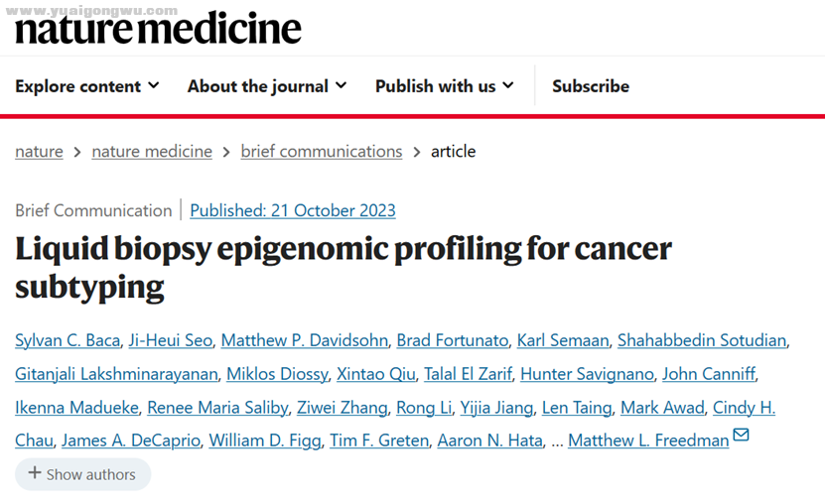This screenshot has height=504, width=825.
Task: Click author William D. Figg
Action: [265, 441]
